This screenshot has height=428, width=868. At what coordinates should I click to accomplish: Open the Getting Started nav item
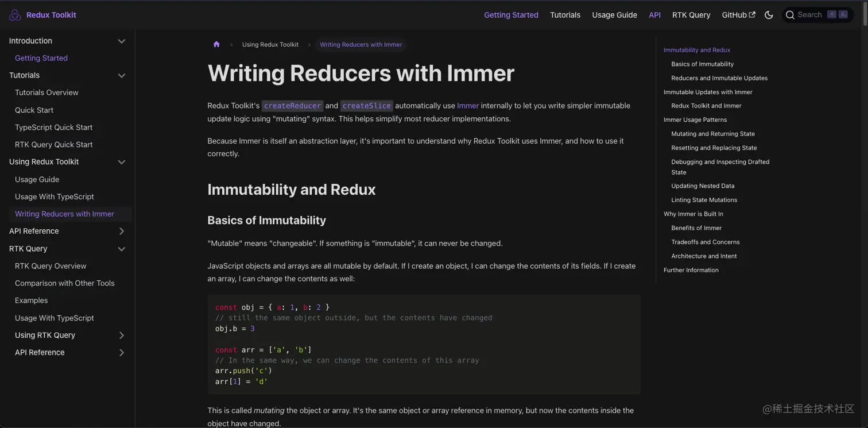tap(511, 15)
